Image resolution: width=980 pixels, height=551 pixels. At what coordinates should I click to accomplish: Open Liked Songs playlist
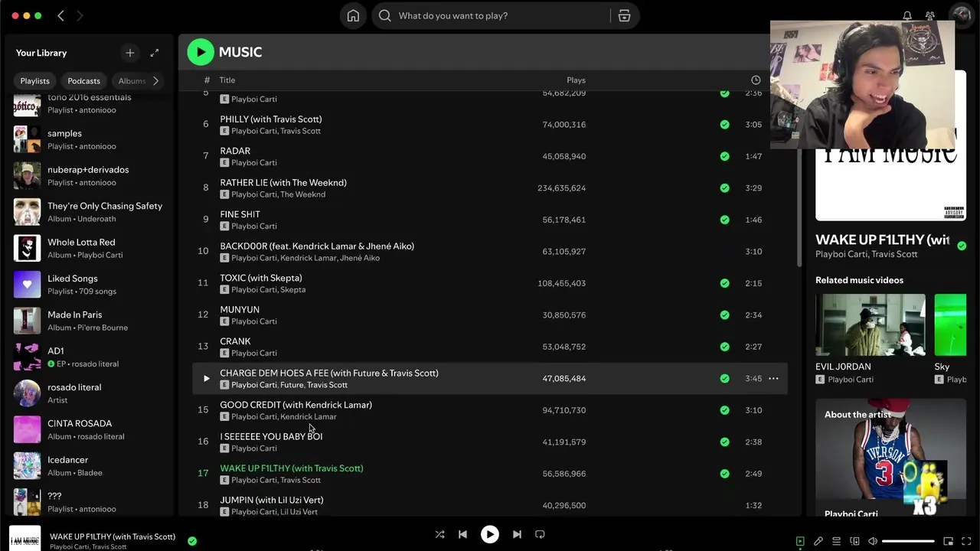point(90,284)
